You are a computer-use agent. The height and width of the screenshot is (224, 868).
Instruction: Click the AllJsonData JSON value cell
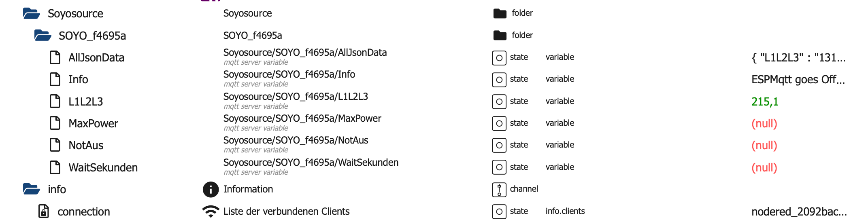pos(798,58)
